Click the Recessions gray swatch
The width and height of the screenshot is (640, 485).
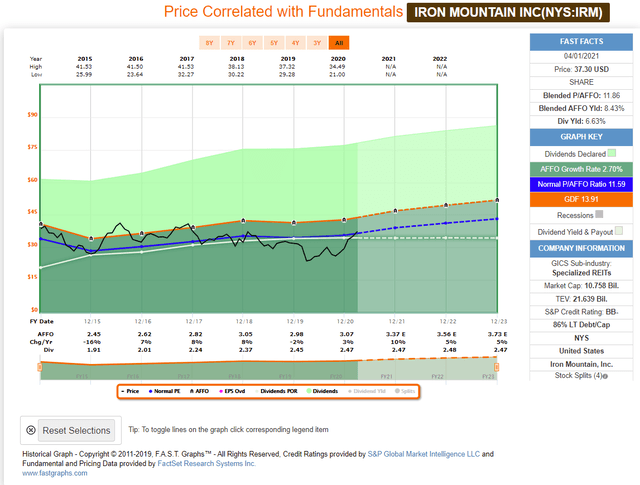tap(599, 214)
